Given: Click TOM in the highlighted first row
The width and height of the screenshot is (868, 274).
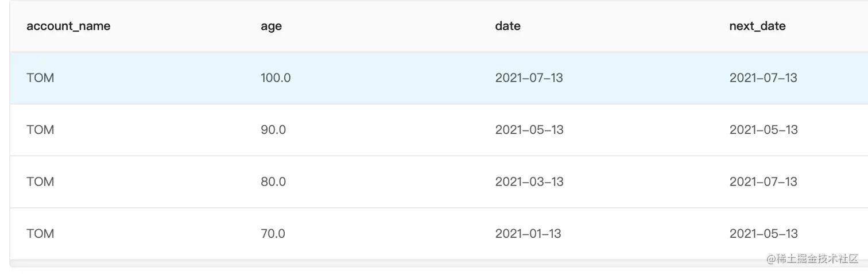Looking at the screenshot, I should pos(40,78).
